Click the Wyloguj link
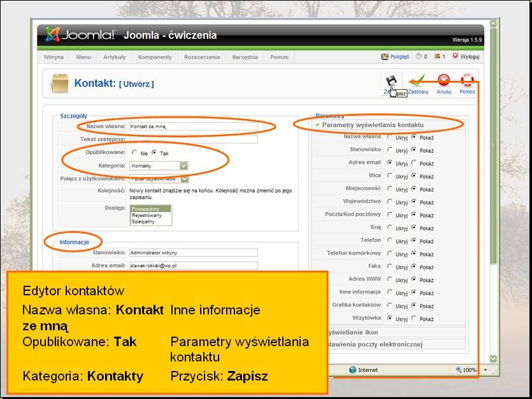The image size is (532, 399). click(470, 57)
